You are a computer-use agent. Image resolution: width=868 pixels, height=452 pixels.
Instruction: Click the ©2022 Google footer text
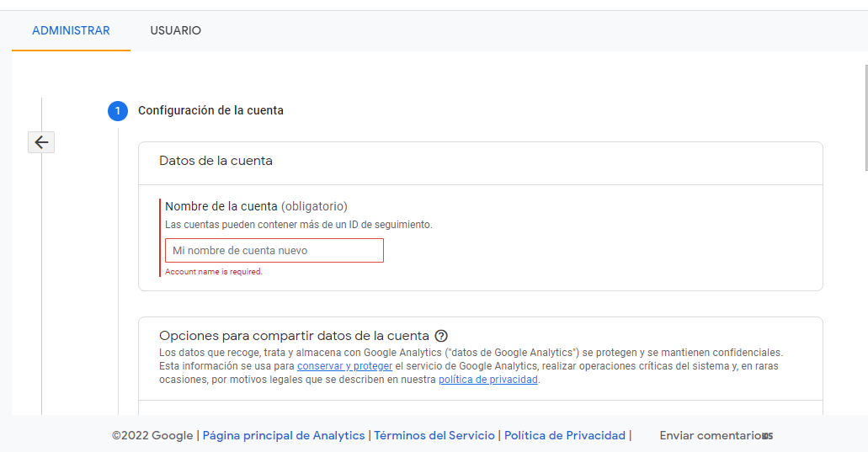tap(152, 435)
